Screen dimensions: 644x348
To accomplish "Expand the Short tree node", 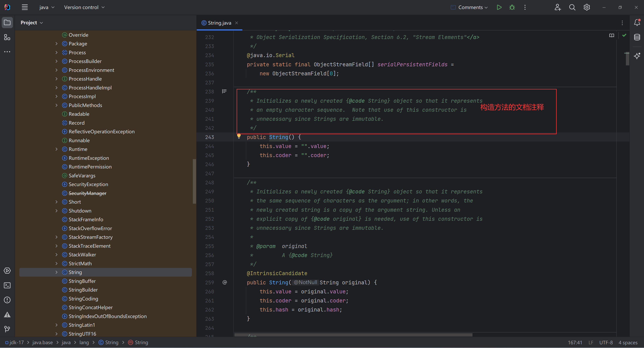I will (57, 202).
